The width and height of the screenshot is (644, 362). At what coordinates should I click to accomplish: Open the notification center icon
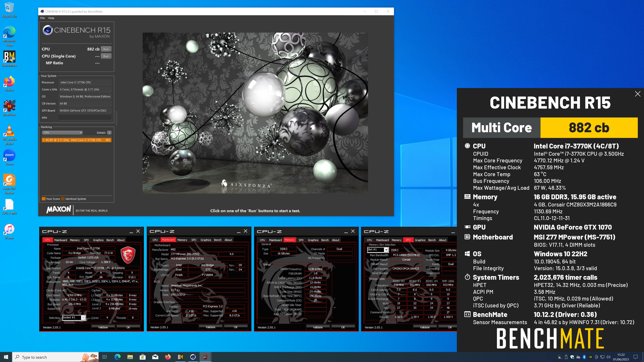pyautogui.click(x=636, y=357)
